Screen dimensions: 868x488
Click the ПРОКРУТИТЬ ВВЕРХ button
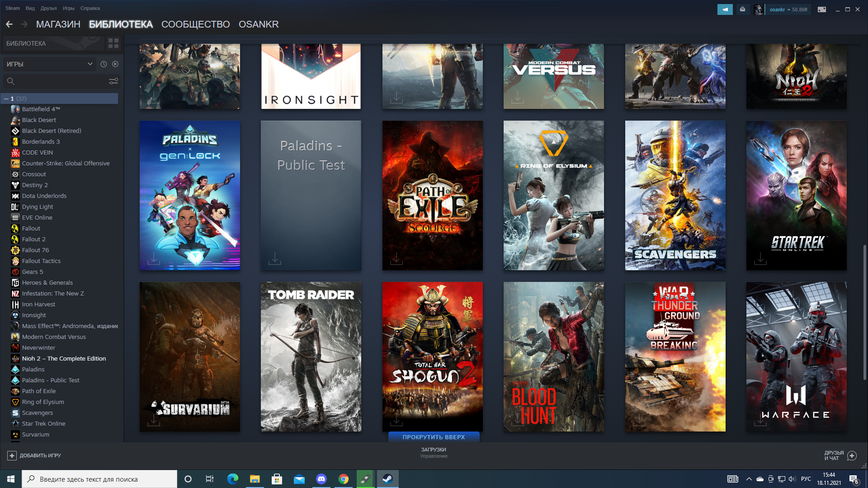click(x=434, y=437)
